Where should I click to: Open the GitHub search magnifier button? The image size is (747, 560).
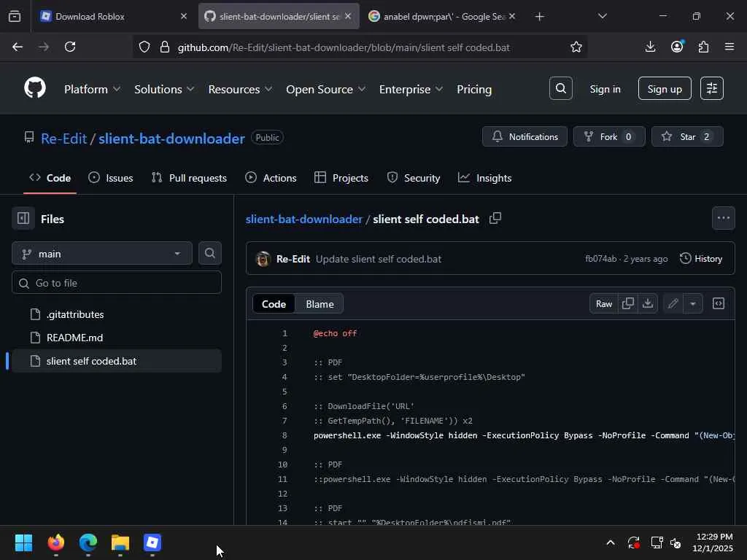click(x=561, y=88)
